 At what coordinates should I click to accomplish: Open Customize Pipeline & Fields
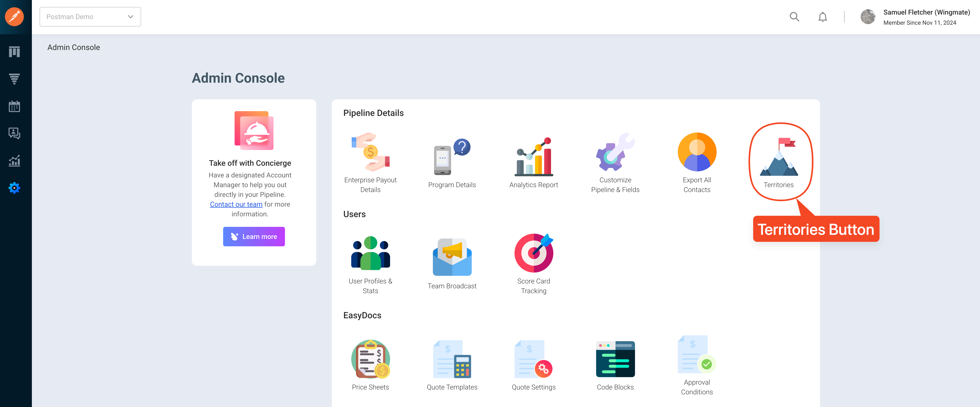[615, 163]
